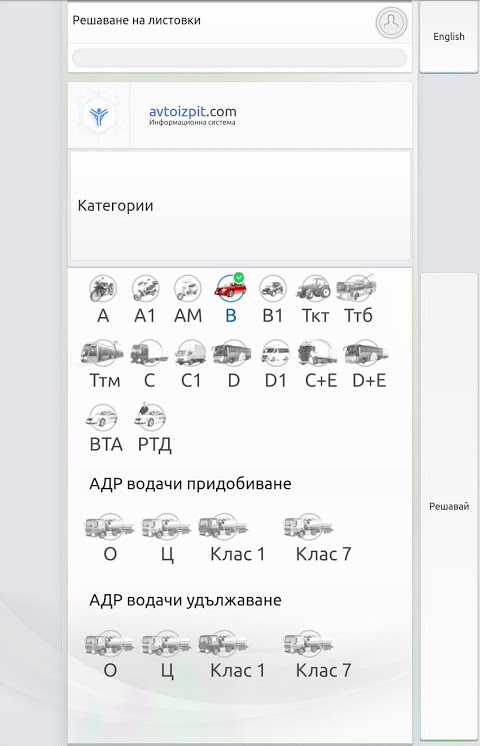The image size is (480, 746).
Task: Select the Ткт tractor category icon
Action: 313,287
